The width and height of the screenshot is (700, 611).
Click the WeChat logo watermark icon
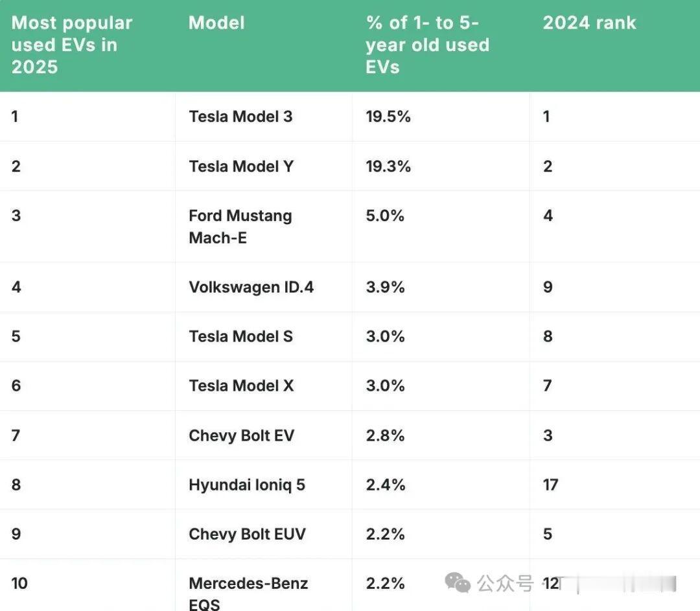(x=458, y=582)
